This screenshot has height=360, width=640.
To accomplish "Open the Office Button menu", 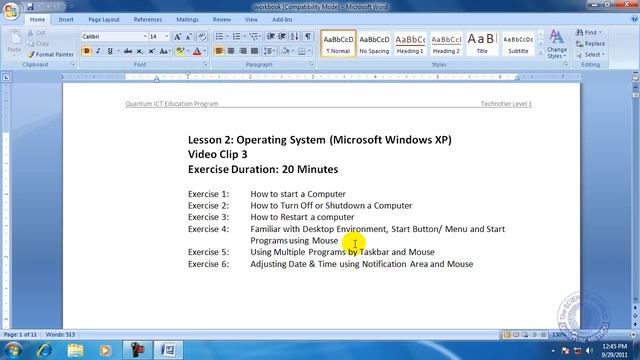I will point(11,11).
